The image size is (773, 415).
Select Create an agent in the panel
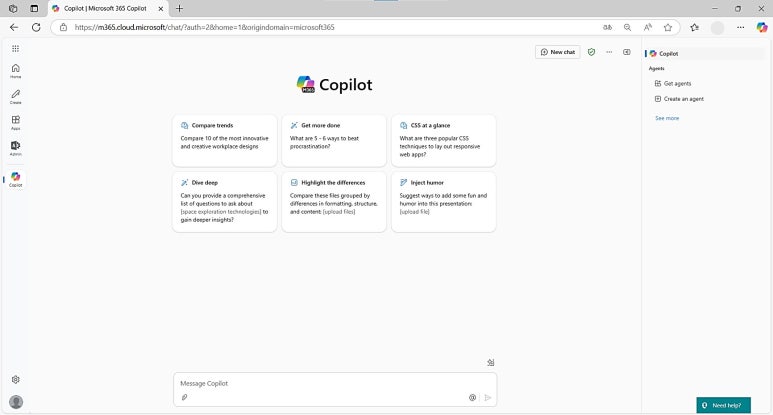683,99
